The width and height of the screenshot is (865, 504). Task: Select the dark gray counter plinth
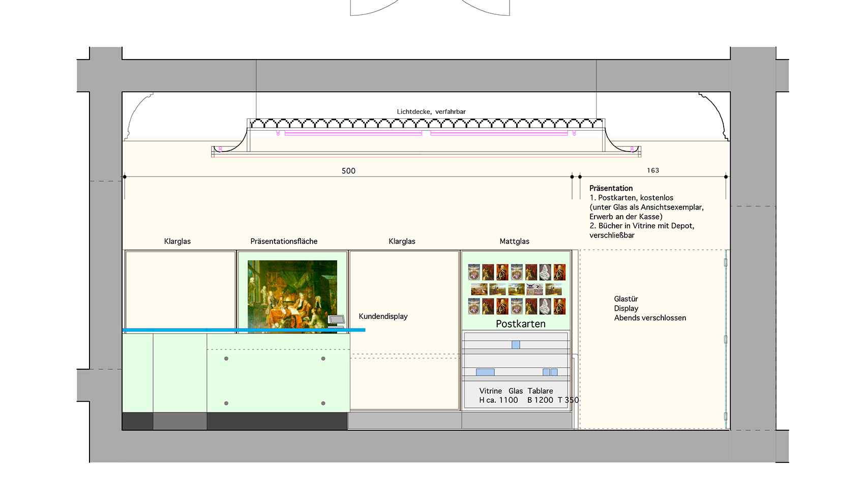[x=235, y=421]
